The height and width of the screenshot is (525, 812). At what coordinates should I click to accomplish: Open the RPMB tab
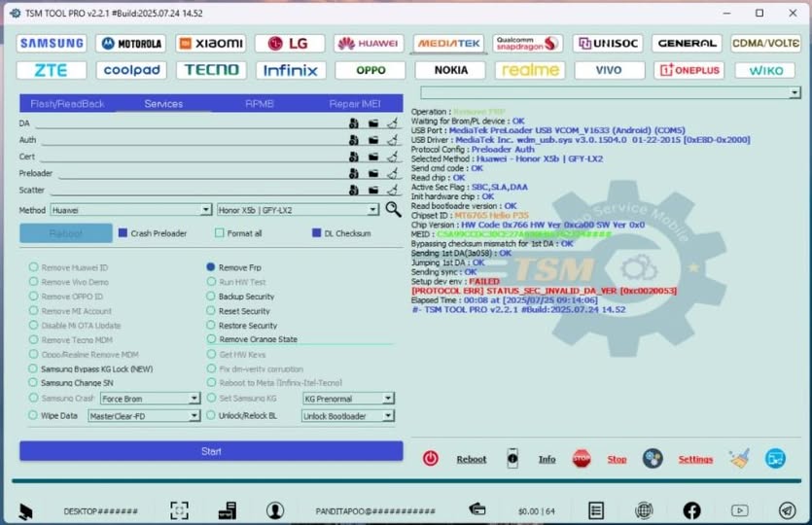coord(260,104)
